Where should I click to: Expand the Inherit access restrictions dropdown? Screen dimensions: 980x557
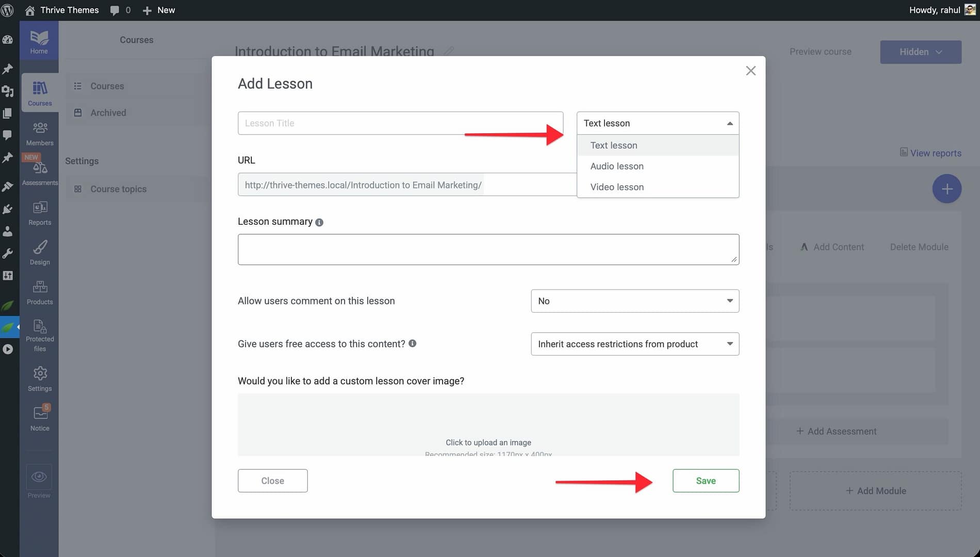(634, 344)
